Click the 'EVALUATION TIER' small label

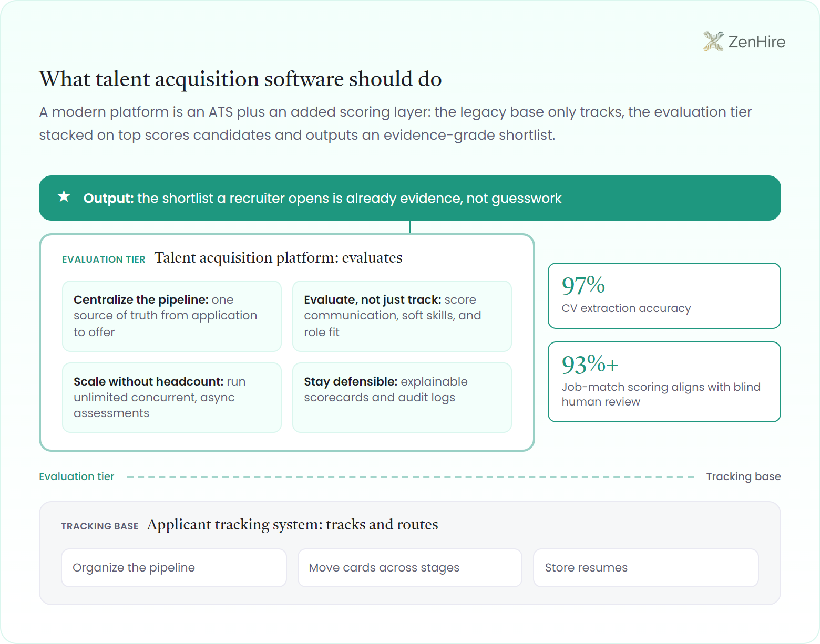pos(104,259)
